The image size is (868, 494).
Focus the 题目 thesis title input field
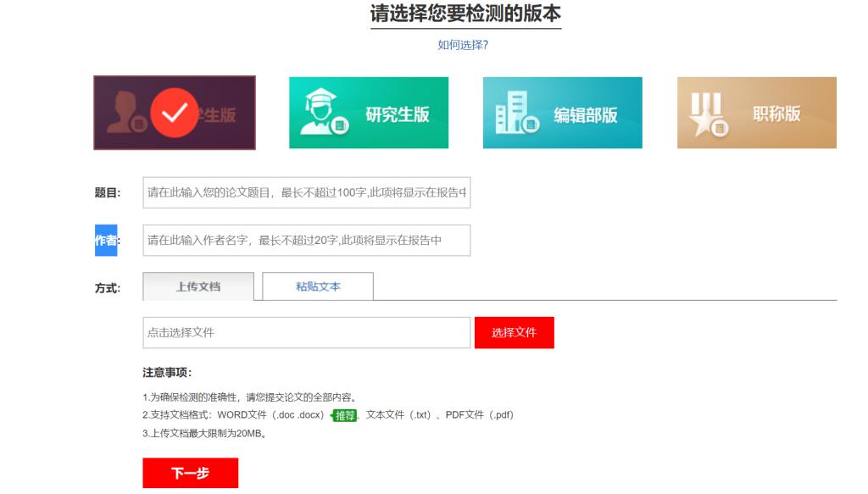[306, 192]
